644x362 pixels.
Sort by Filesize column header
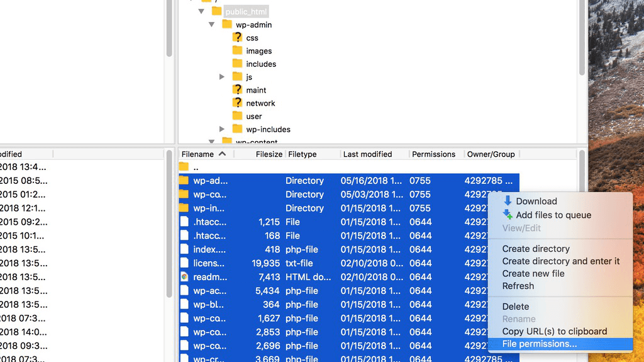point(269,154)
